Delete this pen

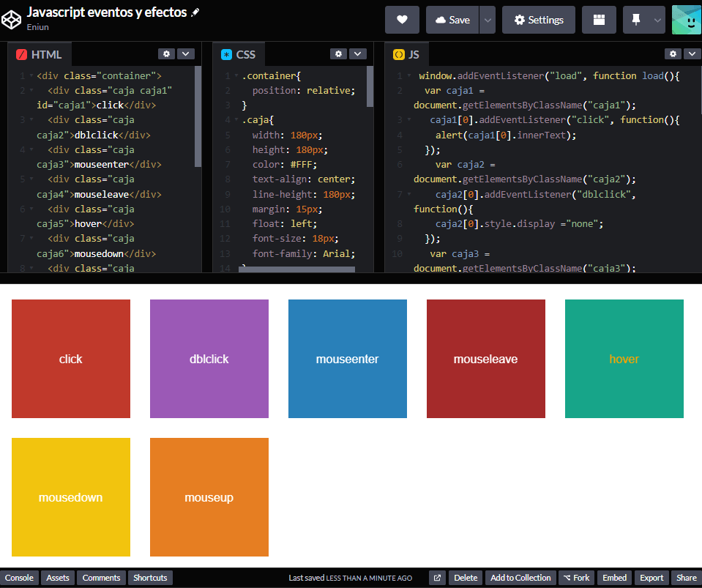(x=466, y=578)
